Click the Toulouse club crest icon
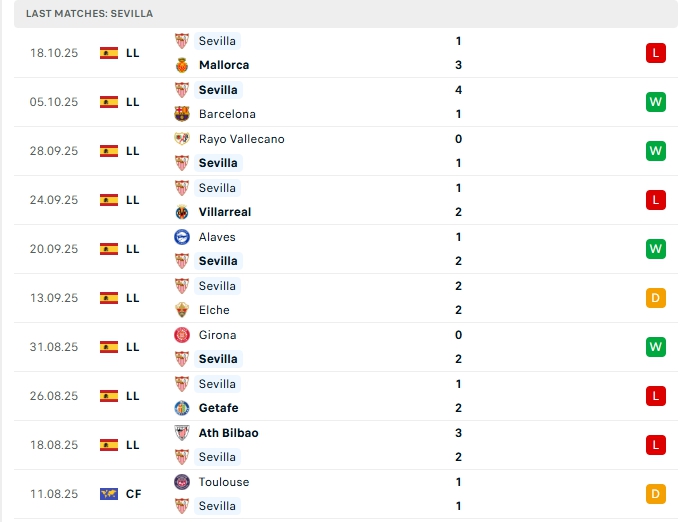 182,482
